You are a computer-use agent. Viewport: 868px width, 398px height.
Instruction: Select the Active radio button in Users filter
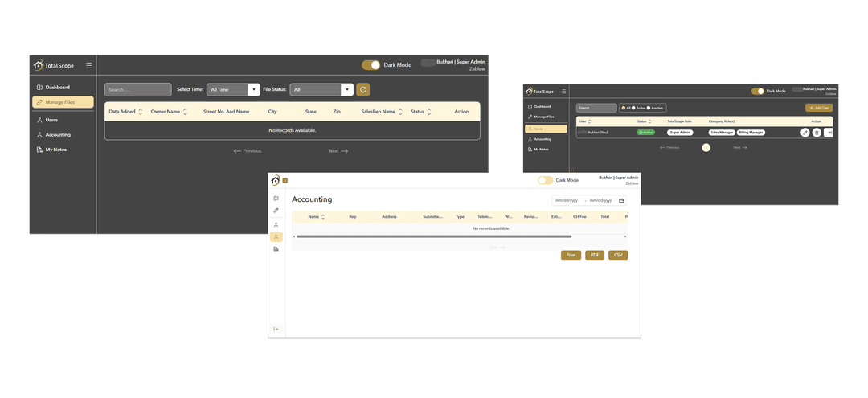click(633, 108)
